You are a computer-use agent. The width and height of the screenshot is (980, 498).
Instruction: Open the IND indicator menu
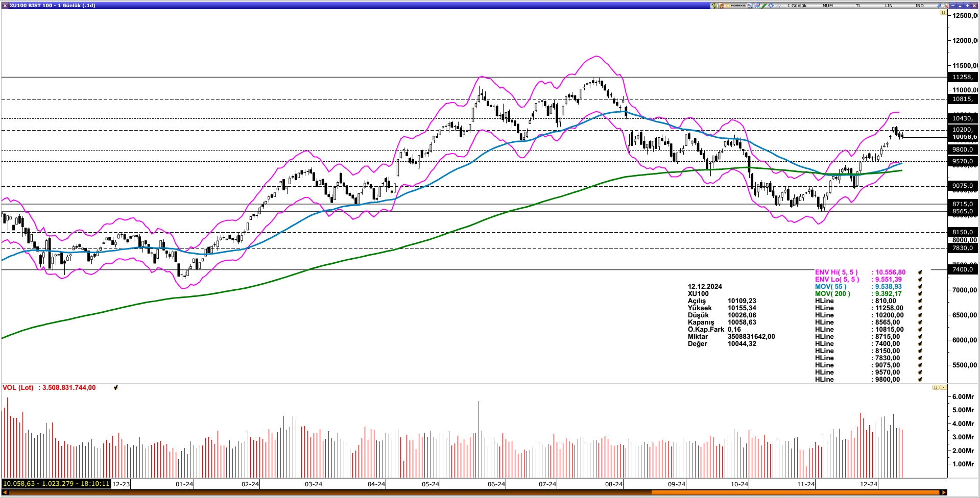coord(920,6)
